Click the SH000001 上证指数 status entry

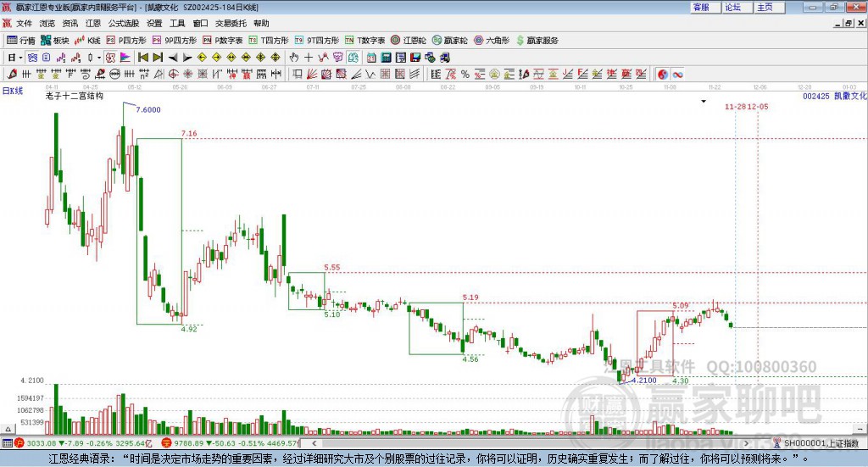click(816, 443)
